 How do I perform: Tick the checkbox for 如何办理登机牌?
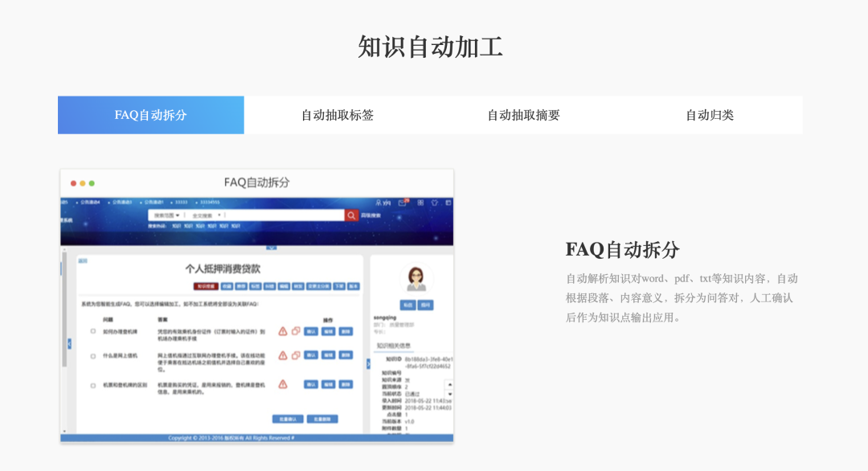point(93,331)
